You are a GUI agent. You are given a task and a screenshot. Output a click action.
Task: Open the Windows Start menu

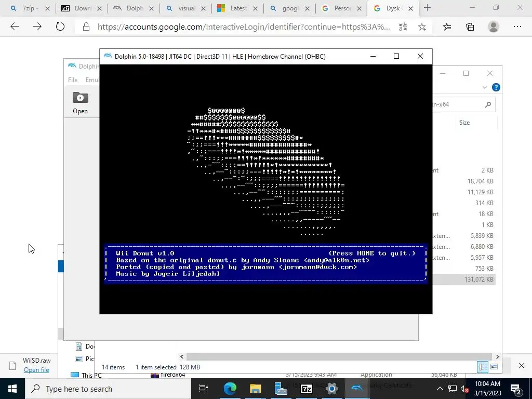(12, 389)
